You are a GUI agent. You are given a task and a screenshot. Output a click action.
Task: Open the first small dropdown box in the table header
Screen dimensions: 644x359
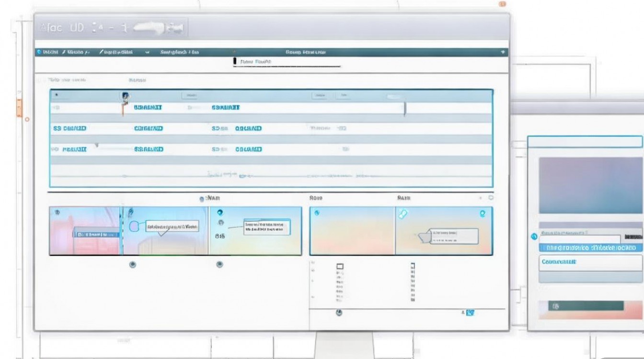(x=189, y=96)
